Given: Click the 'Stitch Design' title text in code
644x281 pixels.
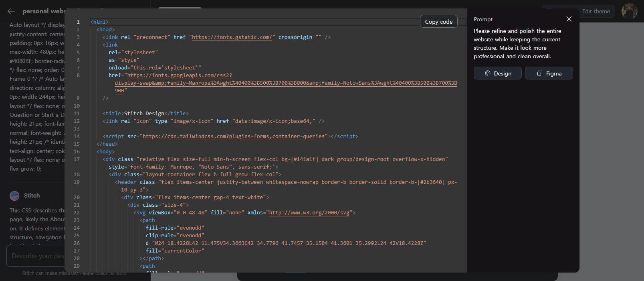Looking at the screenshot, I should pyautogui.click(x=144, y=114).
